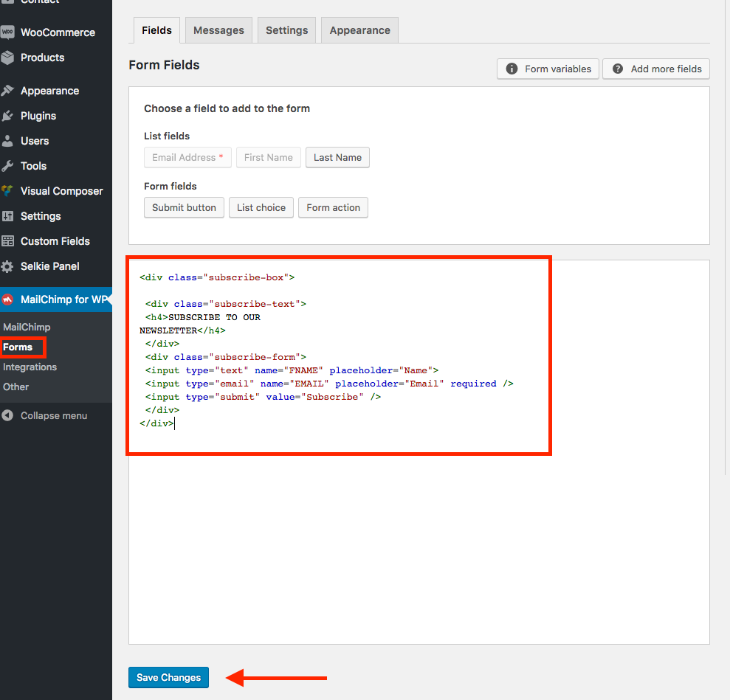This screenshot has height=700, width=730.
Task: Switch to the Appearance tab
Action: click(359, 30)
